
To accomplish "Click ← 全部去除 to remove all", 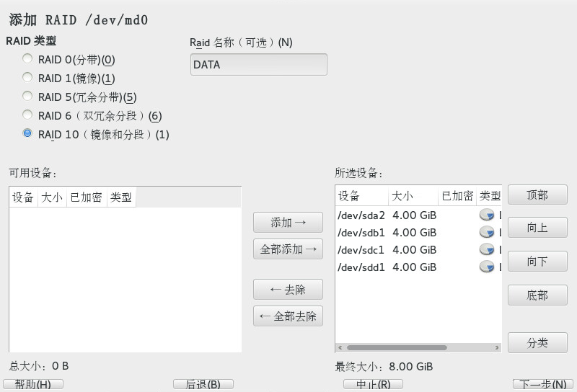I will [x=288, y=316].
